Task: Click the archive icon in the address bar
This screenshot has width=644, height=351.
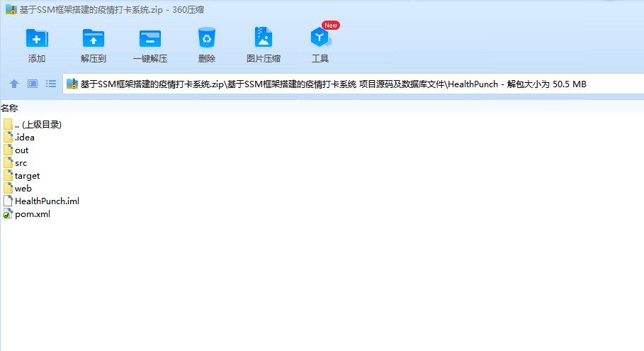Action: tap(72, 84)
